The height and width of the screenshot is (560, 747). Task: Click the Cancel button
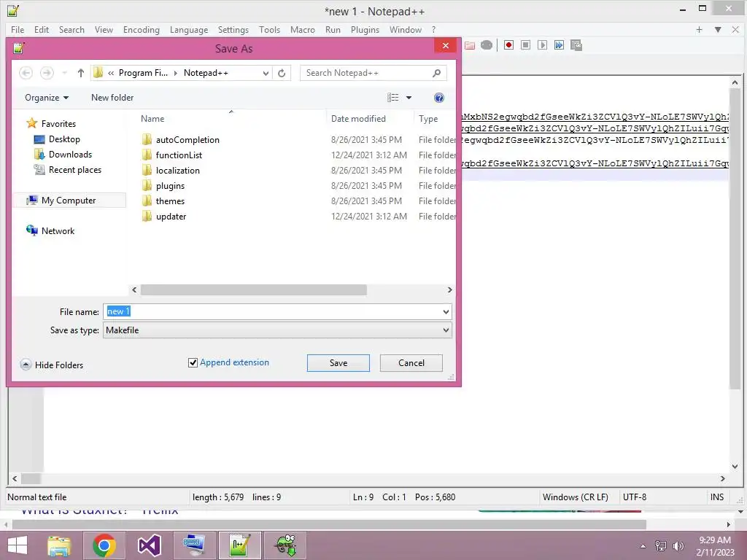(x=411, y=363)
